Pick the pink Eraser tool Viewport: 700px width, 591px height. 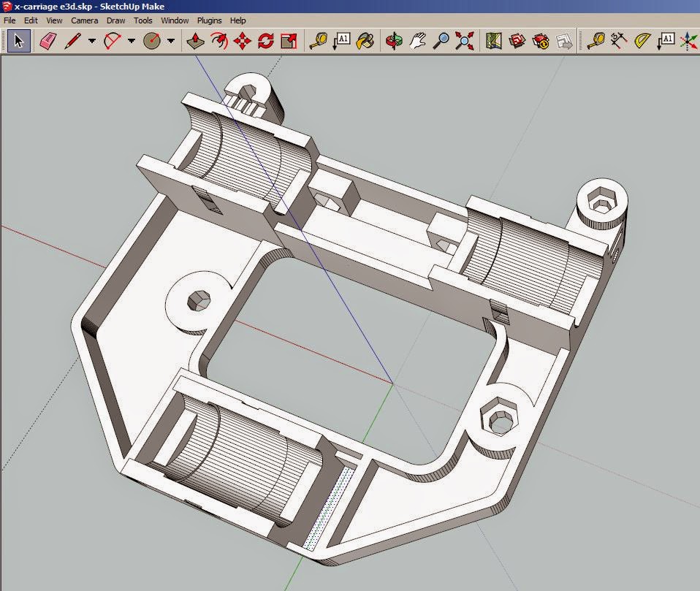click(47, 41)
